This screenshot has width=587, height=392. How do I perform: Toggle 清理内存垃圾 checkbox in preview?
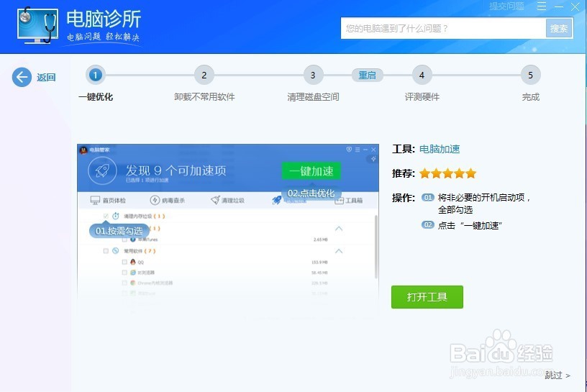point(106,216)
